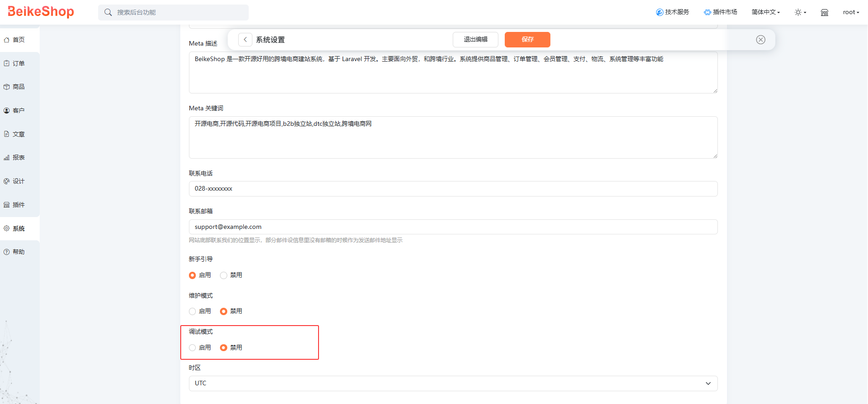Open the storefront icon in header
The height and width of the screenshot is (404, 868).
pos(824,12)
